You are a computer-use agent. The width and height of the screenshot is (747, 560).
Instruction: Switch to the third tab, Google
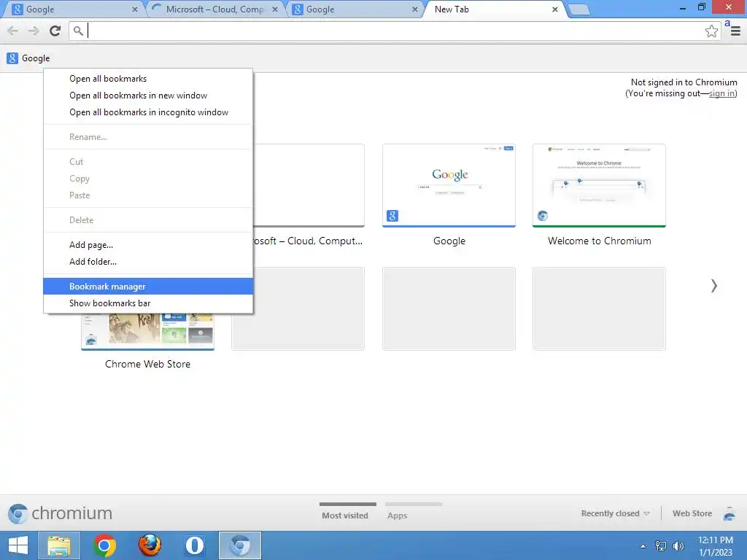pyautogui.click(x=355, y=9)
